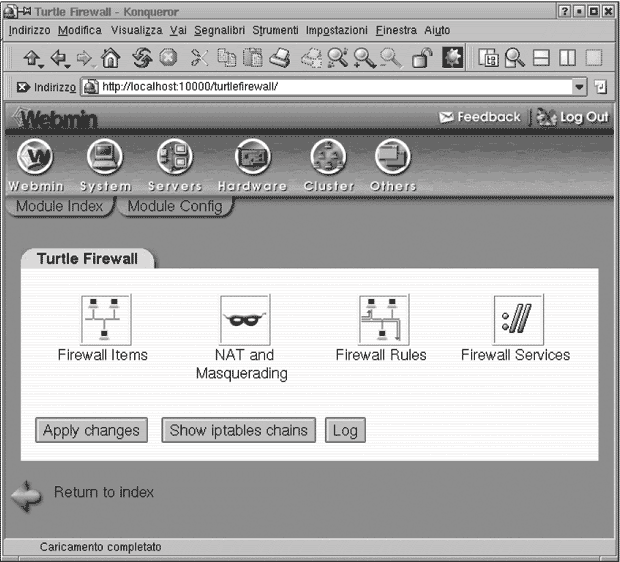Click the Log button
This screenshot has height=562, width=620.
tap(345, 430)
